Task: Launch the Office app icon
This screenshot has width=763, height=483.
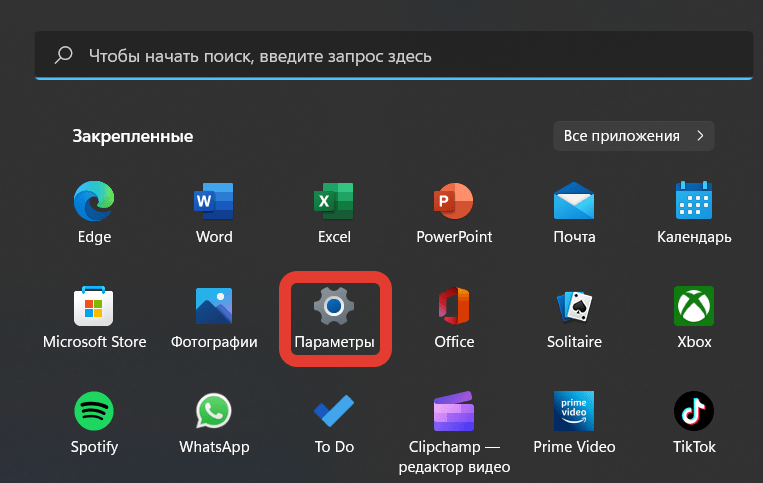Action: click(x=454, y=306)
